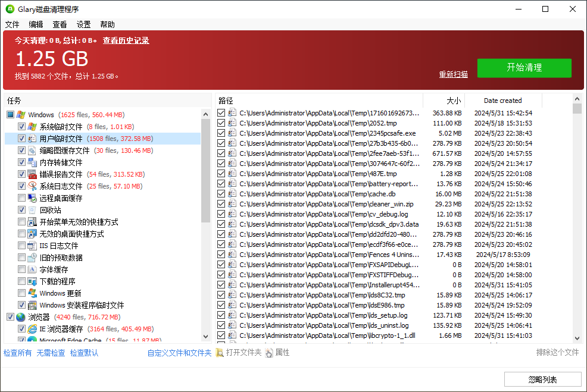This screenshot has height=392, width=587.
Task: Click the 旧的预取数据 icon
Action: [x=32, y=258]
